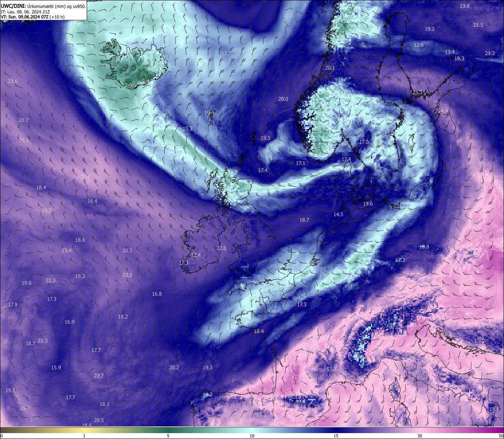
Task: Click the 10.3 value near Spain
Action: (208, 395)
